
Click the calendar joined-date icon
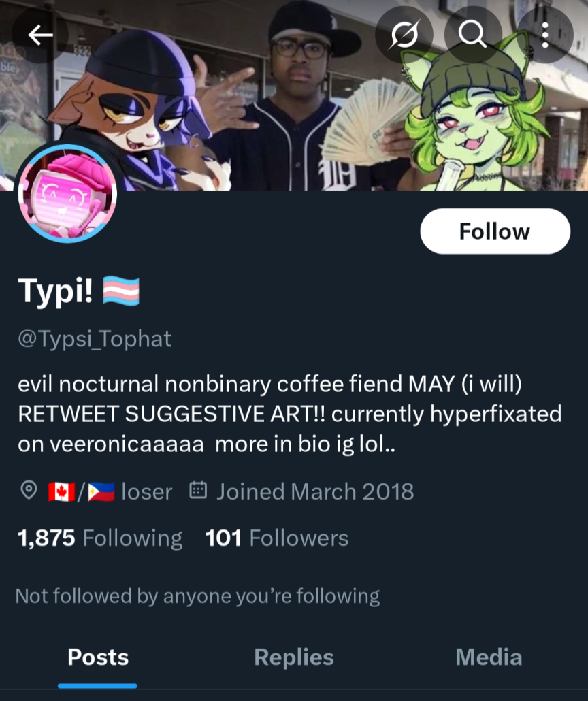pyautogui.click(x=198, y=491)
